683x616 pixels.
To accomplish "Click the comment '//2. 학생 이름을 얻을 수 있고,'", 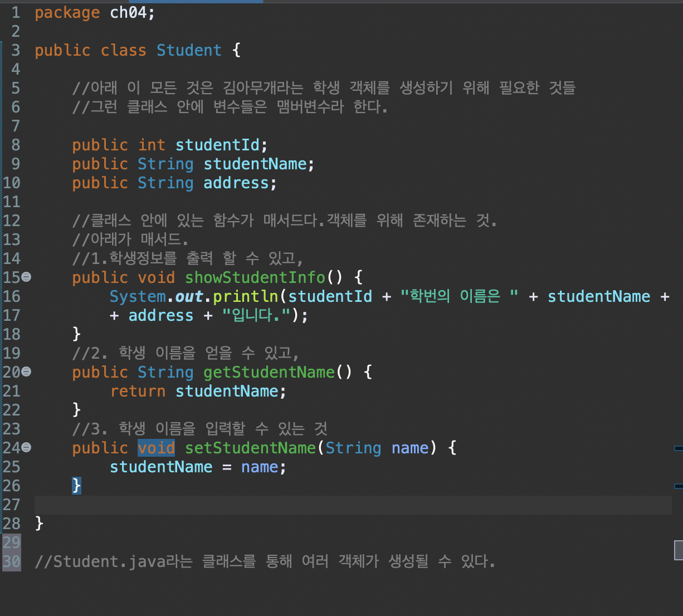I will pos(186,353).
